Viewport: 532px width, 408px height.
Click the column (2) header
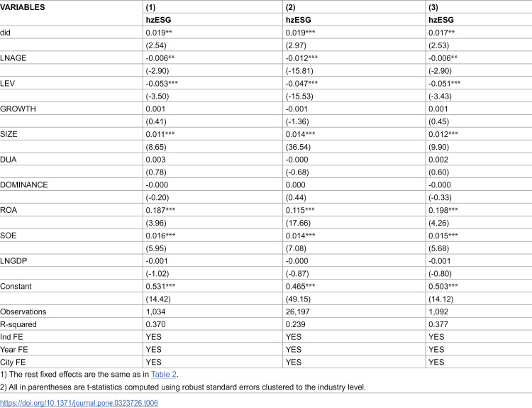(x=290, y=7)
